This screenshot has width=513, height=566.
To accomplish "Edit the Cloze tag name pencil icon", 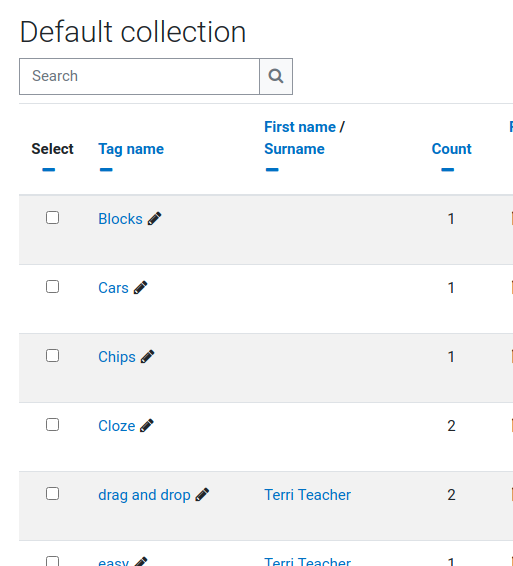I will 147,426.
